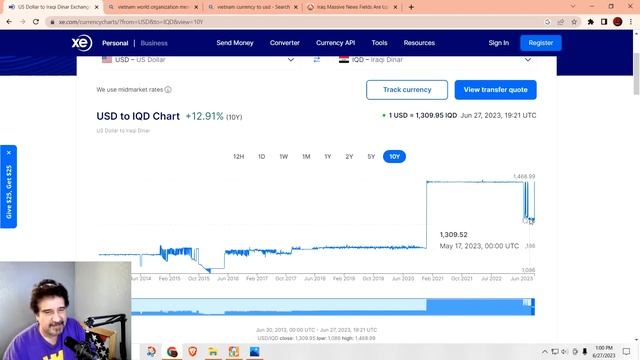The image size is (640, 360).
Task: Select the 1D chart range
Action: [x=262, y=156]
